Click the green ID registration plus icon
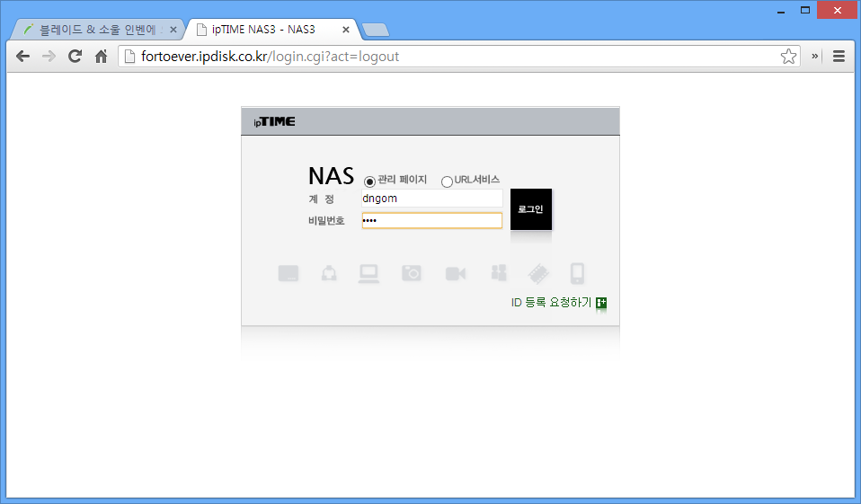The height and width of the screenshot is (504, 861). 601,303
